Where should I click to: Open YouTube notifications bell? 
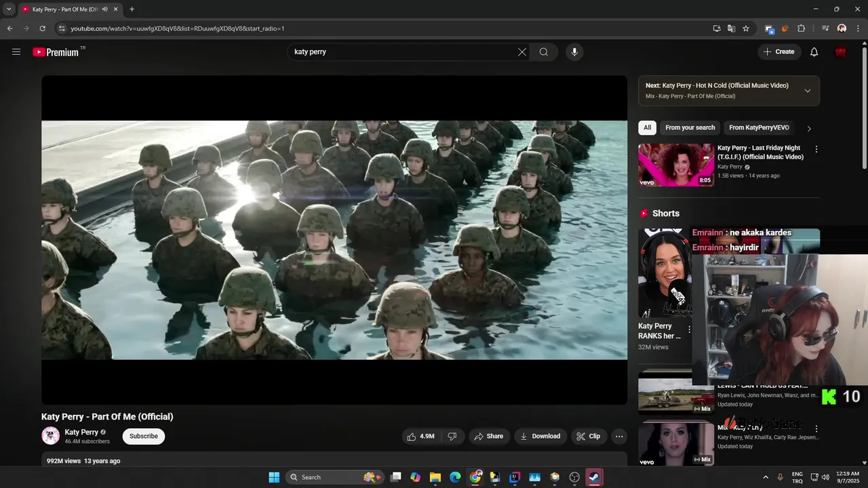coord(814,52)
